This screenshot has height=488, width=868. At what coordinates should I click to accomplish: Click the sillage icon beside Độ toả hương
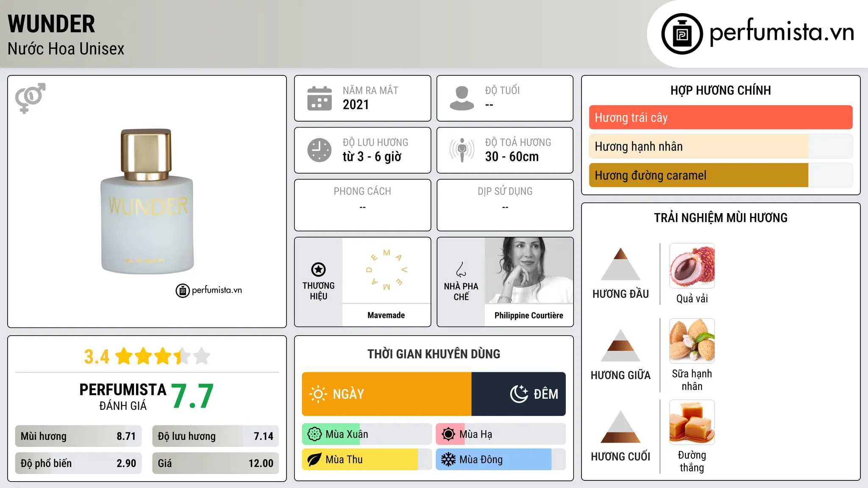[x=462, y=150]
